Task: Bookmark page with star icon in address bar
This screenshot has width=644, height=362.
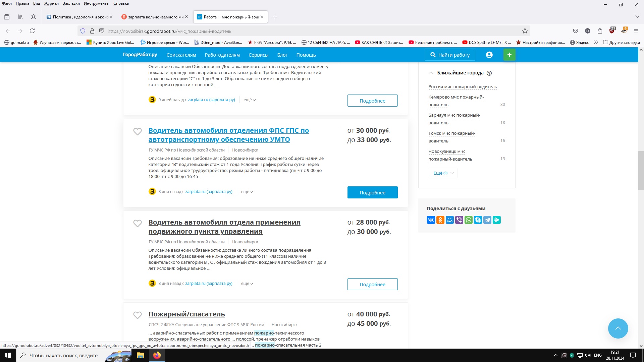Action: 525,31
